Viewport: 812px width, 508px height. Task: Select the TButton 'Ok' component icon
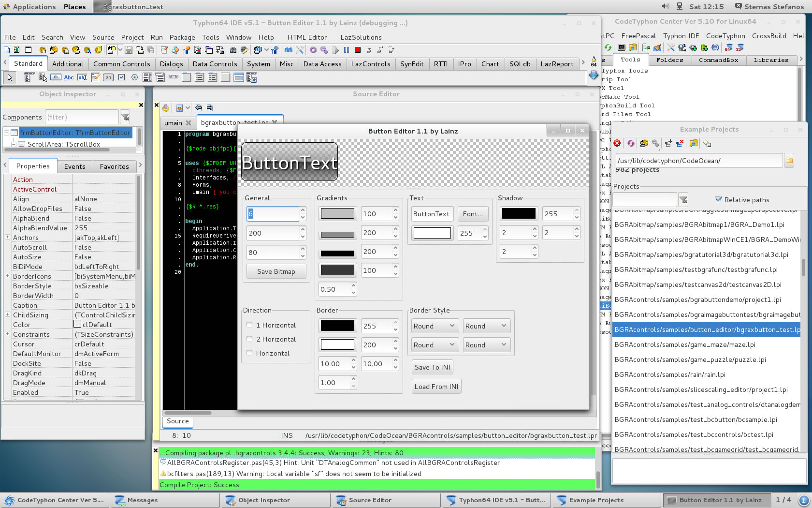click(x=56, y=77)
